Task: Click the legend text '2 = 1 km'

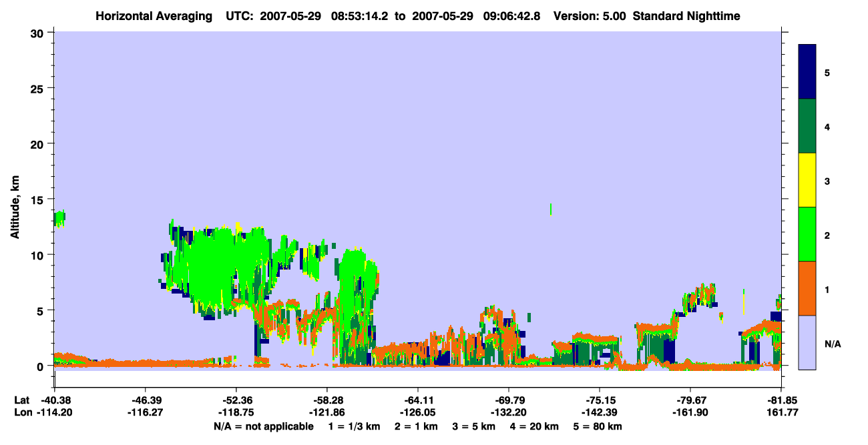Action: 416,426
